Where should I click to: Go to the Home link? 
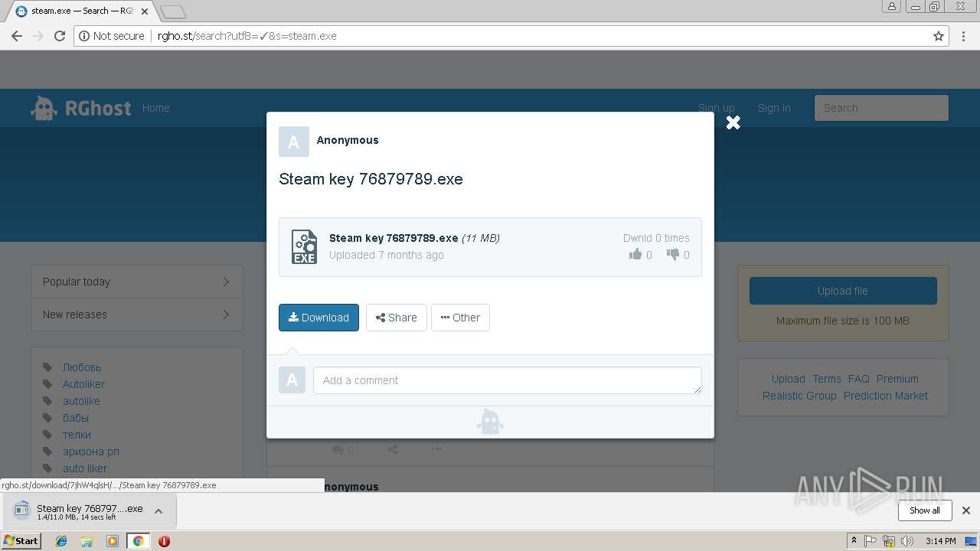(x=155, y=108)
